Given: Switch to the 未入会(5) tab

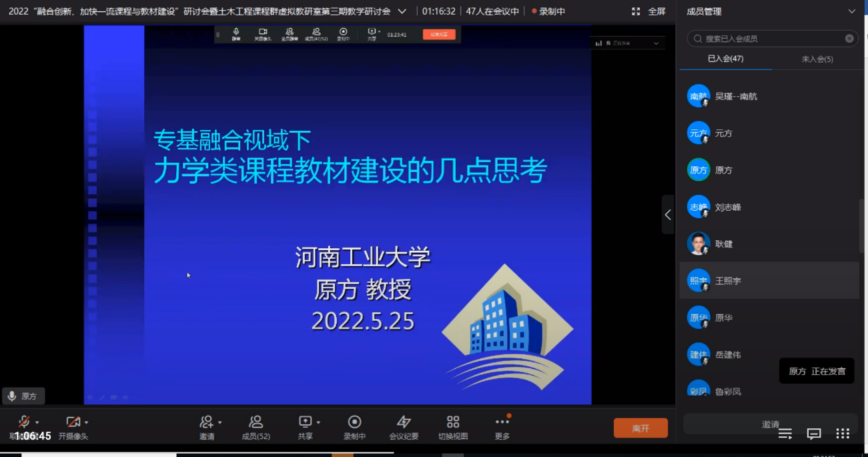Looking at the screenshot, I should coord(817,59).
